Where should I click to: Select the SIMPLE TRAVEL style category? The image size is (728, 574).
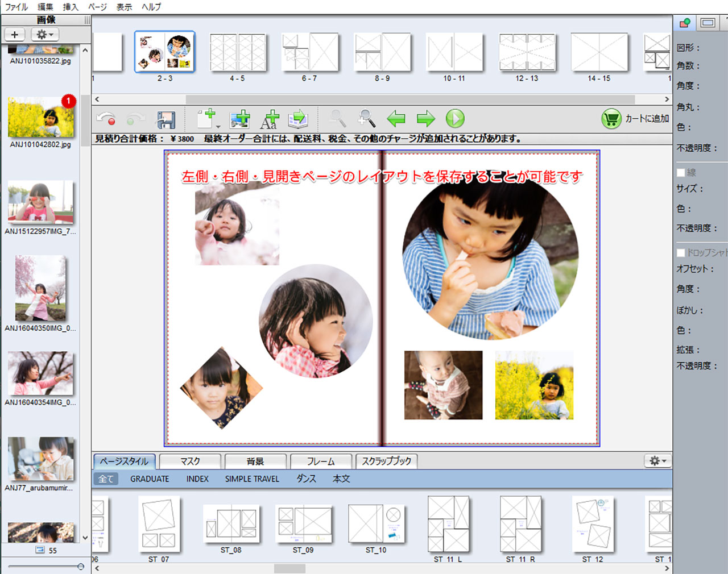coord(252,479)
